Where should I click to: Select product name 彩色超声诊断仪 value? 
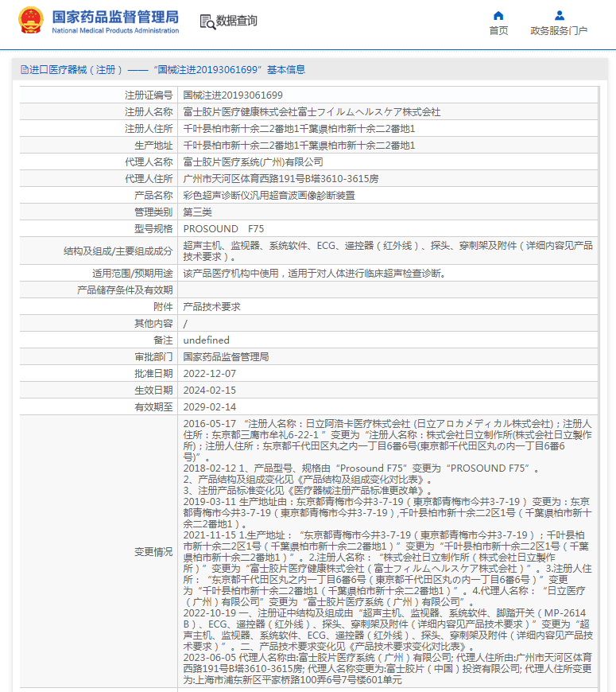click(269, 196)
